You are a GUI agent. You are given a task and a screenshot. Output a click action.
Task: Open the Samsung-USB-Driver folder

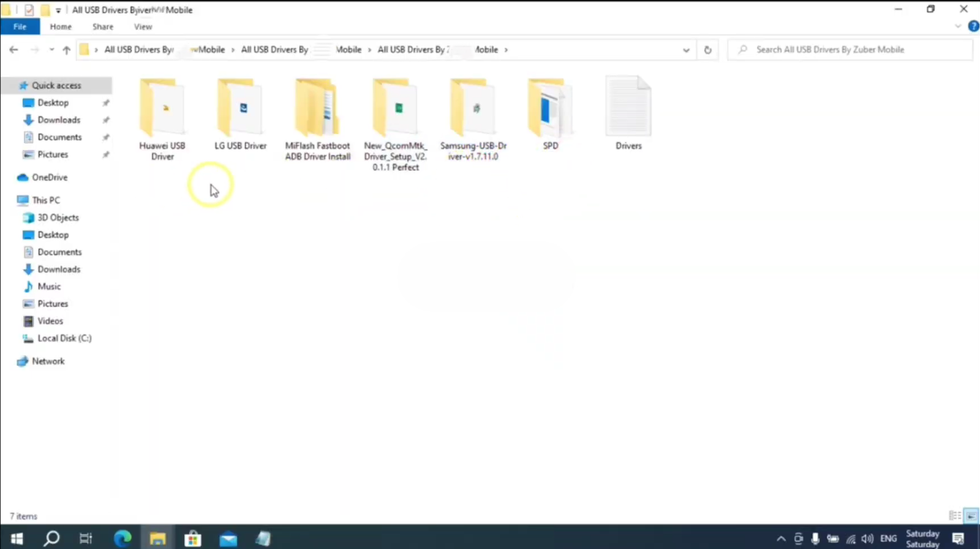tap(473, 108)
